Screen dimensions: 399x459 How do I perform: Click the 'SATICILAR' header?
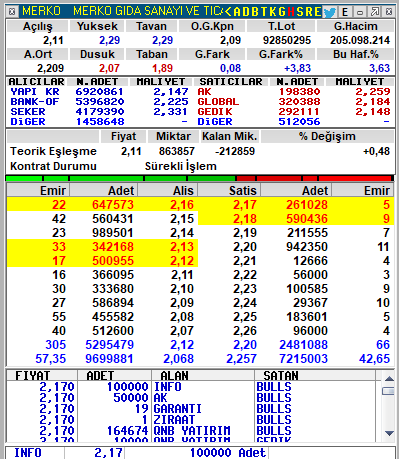(231, 82)
